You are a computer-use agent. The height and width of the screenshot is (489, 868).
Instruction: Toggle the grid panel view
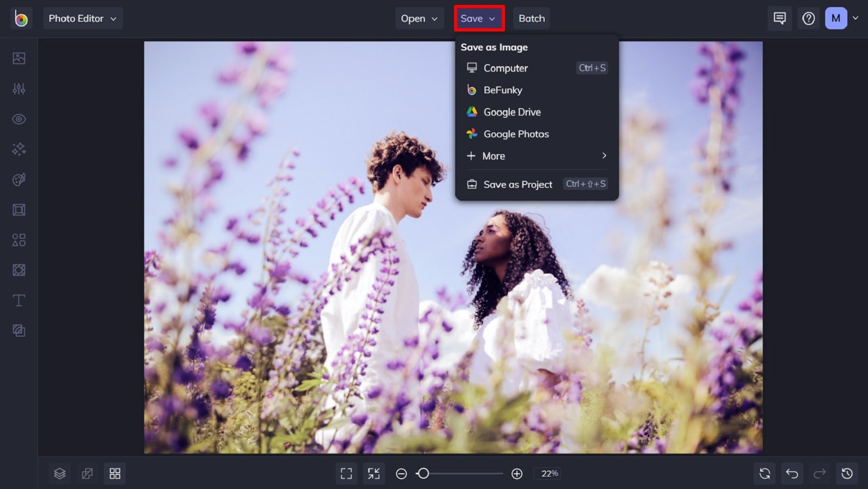point(115,473)
